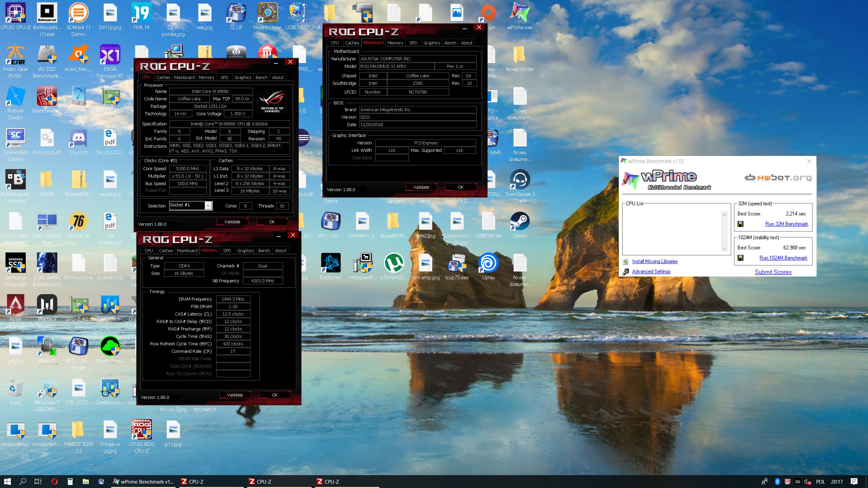Open the CPUID ROG CPU-Z desktop icon
The width and height of the screenshot is (868, 488).
pos(141,436)
